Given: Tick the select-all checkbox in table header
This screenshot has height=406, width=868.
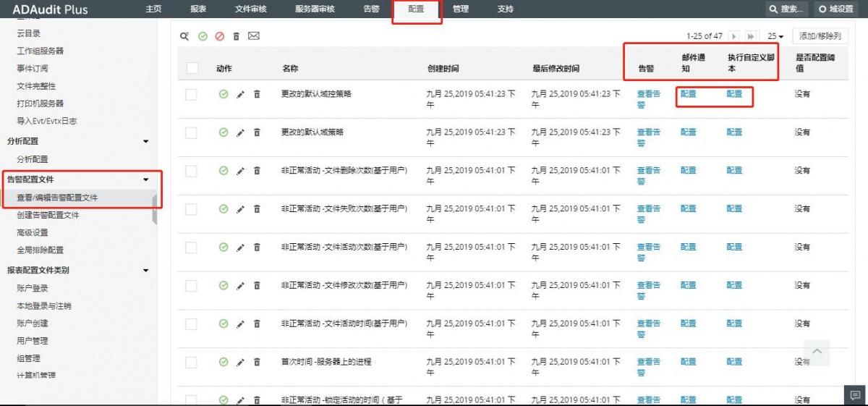Looking at the screenshot, I should point(192,68).
